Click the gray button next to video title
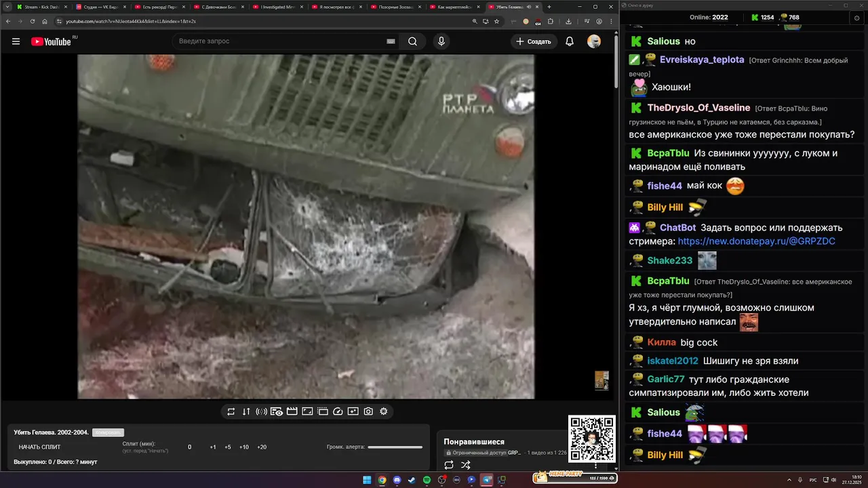The height and width of the screenshot is (488, 868). [x=108, y=432]
